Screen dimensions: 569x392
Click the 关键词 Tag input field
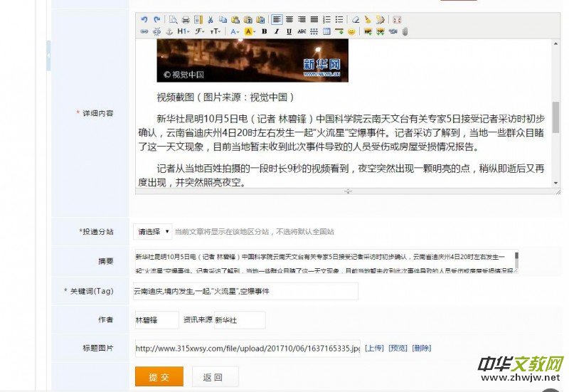(245, 292)
